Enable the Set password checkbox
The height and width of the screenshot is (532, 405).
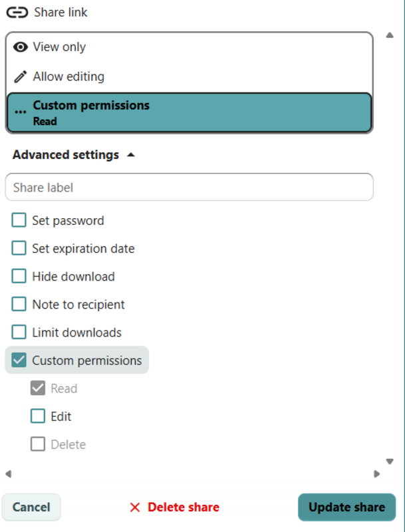(19, 221)
